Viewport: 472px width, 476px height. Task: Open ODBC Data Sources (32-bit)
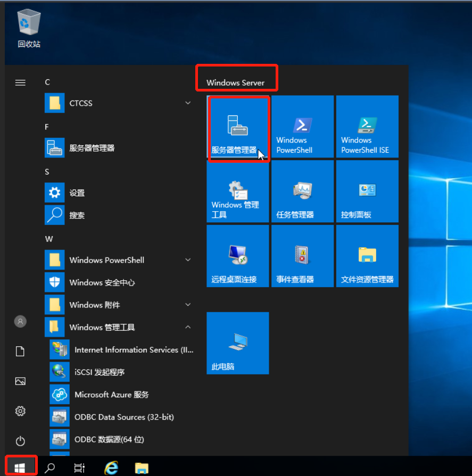point(121,417)
